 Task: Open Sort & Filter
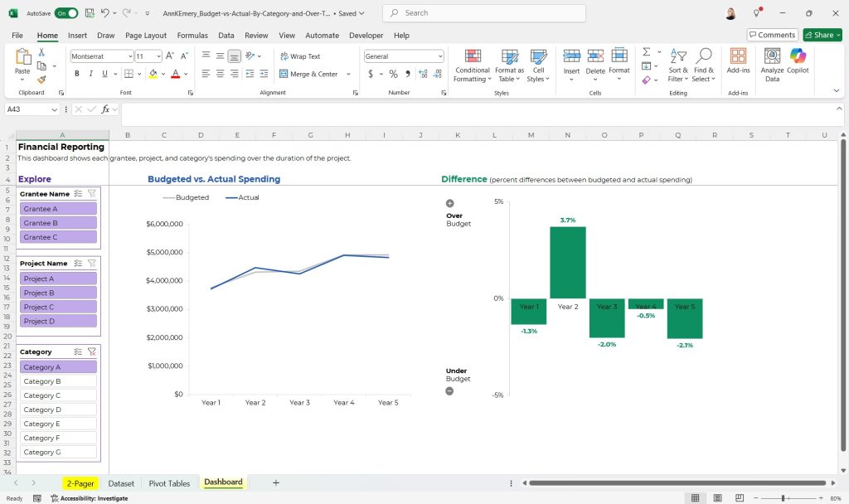678,65
